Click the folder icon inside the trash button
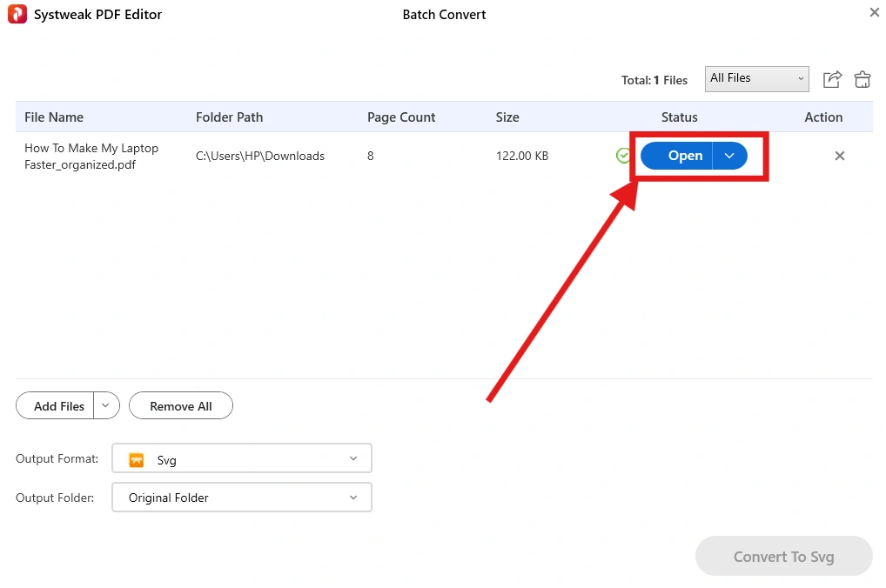The height and width of the screenshot is (588, 886). click(862, 80)
